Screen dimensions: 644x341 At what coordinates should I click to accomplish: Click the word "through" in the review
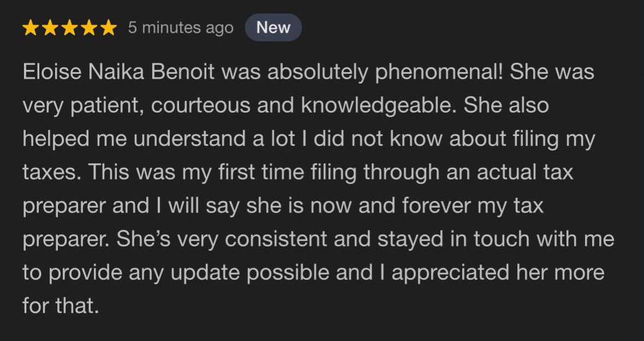401,173
